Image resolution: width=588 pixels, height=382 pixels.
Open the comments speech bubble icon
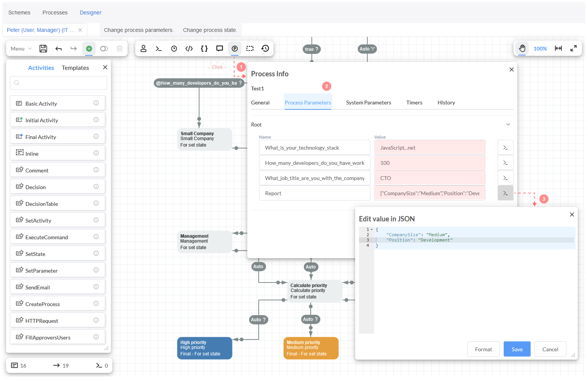220,49
